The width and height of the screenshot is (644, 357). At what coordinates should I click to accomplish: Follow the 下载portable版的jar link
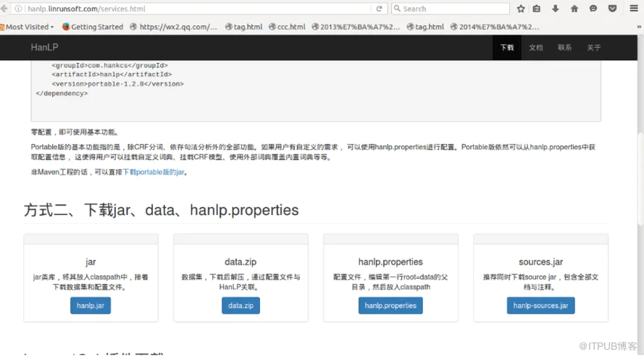[154, 172]
